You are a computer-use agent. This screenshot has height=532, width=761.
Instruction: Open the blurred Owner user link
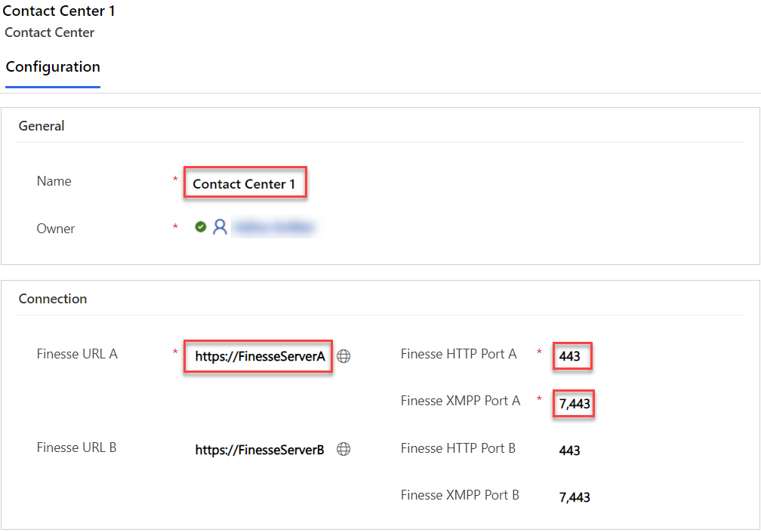click(274, 227)
